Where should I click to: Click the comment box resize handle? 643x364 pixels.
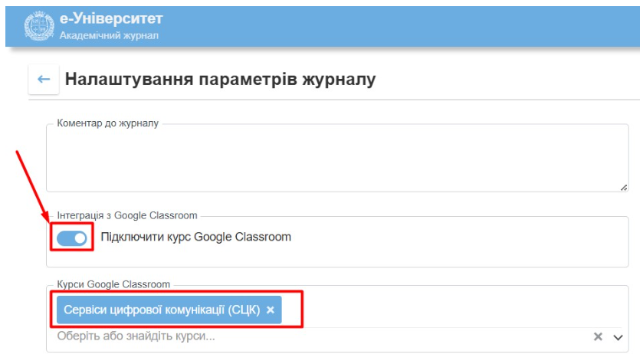(623, 186)
